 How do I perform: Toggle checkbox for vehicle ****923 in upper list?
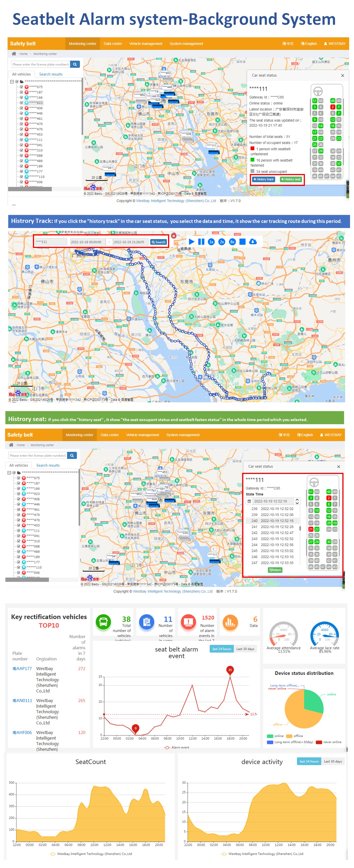[x=22, y=103]
